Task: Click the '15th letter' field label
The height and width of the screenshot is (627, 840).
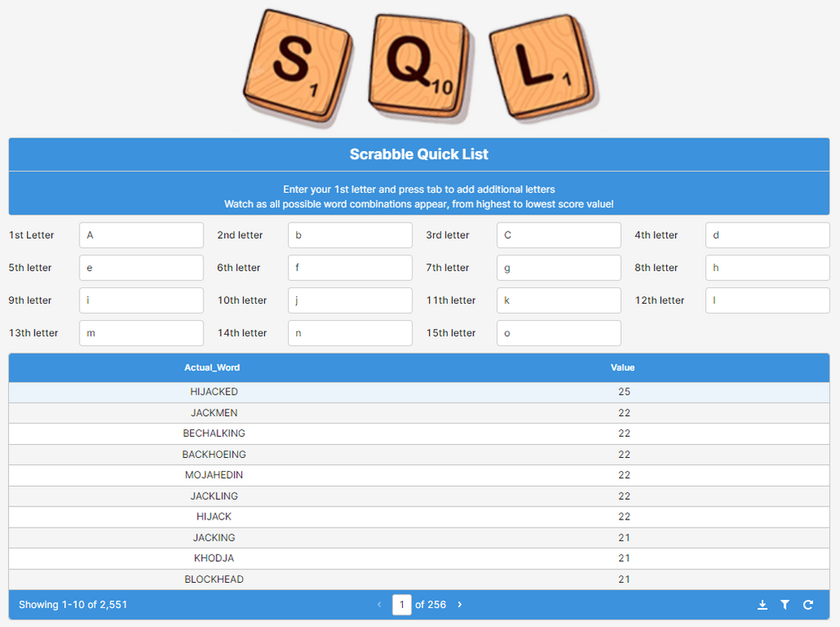Action: tap(451, 333)
